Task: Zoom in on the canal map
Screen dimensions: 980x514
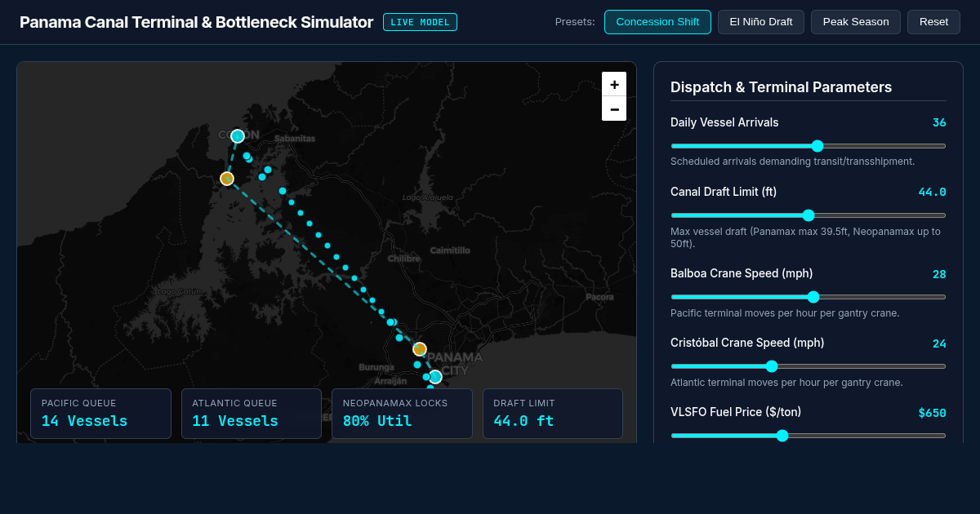Action: click(x=614, y=84)
